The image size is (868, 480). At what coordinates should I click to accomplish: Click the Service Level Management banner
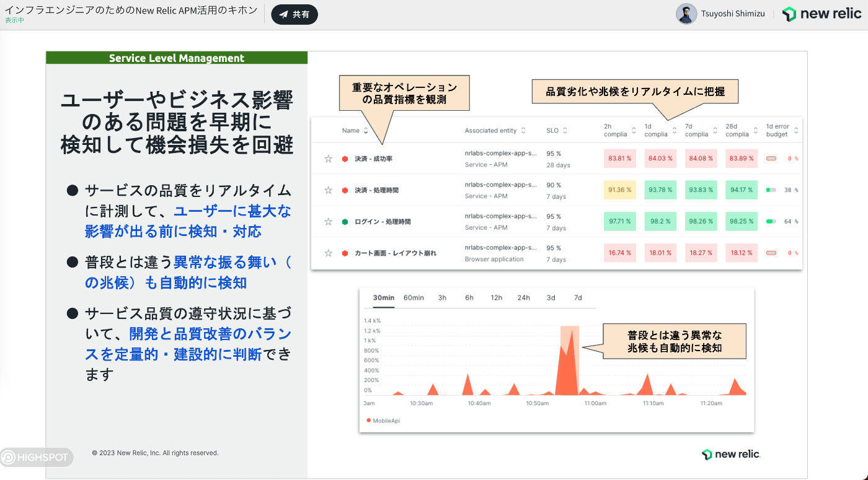[x=177, y=58]
